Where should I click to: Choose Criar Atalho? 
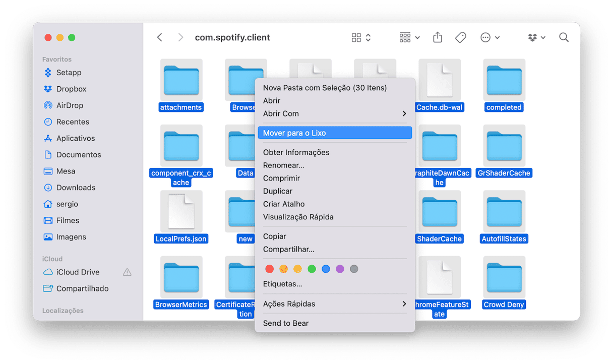point(335,204)
